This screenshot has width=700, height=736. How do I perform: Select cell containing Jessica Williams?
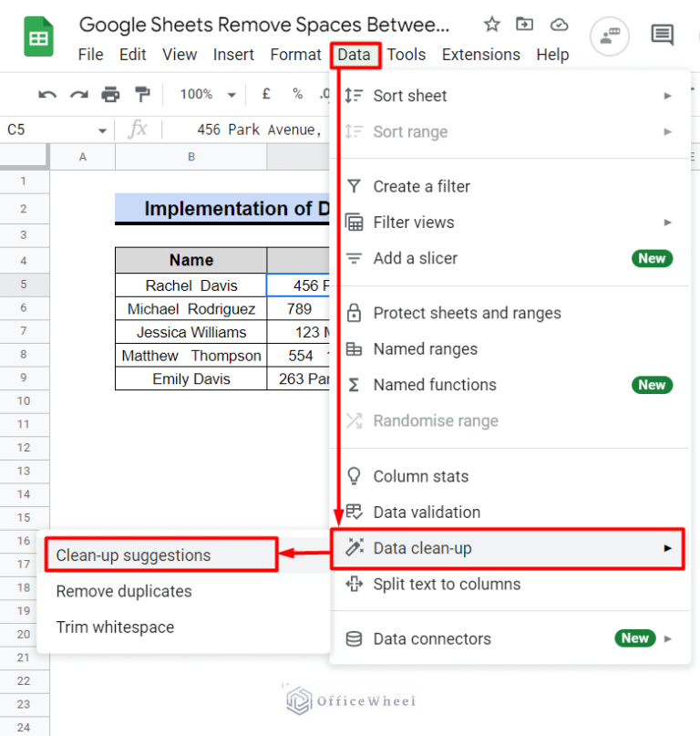[191, 332]
